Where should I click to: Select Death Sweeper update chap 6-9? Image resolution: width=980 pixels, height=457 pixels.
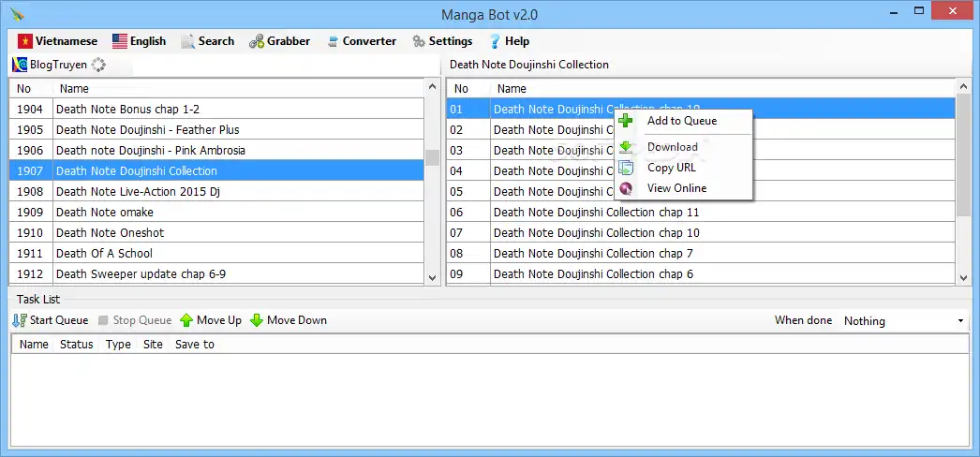216,274
